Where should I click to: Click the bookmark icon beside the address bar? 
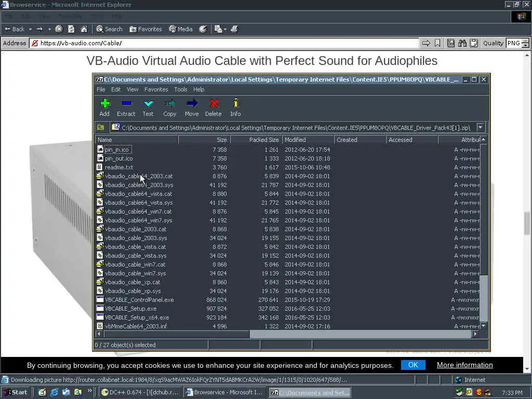[x=437, y=43]
